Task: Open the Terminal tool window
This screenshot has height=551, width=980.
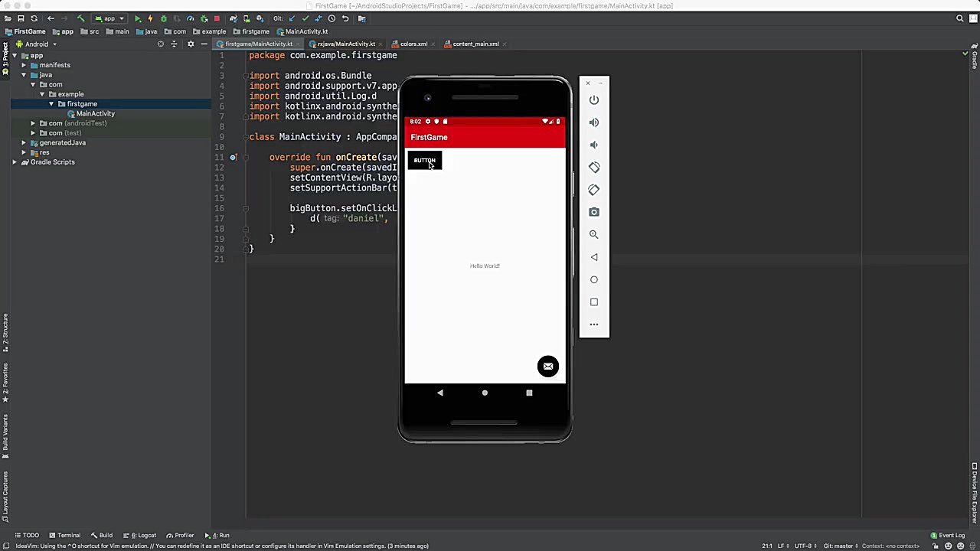Action: tap(68, 535)
